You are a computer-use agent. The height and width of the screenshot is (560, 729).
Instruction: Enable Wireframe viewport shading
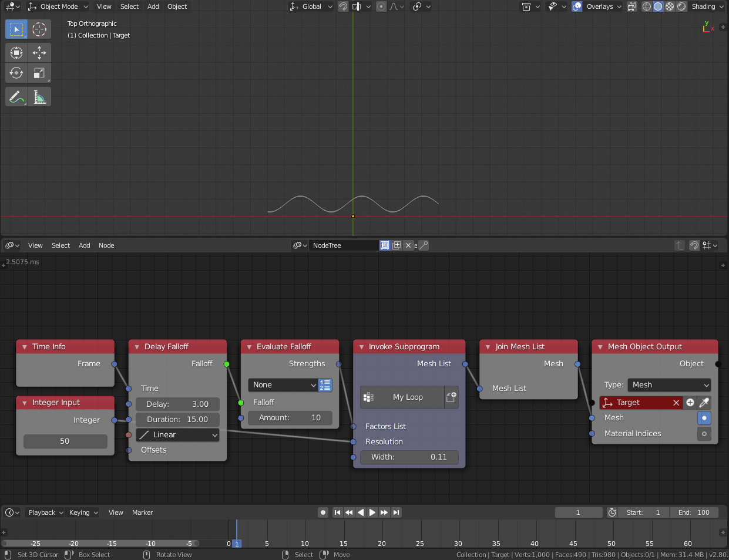point(646,6)
